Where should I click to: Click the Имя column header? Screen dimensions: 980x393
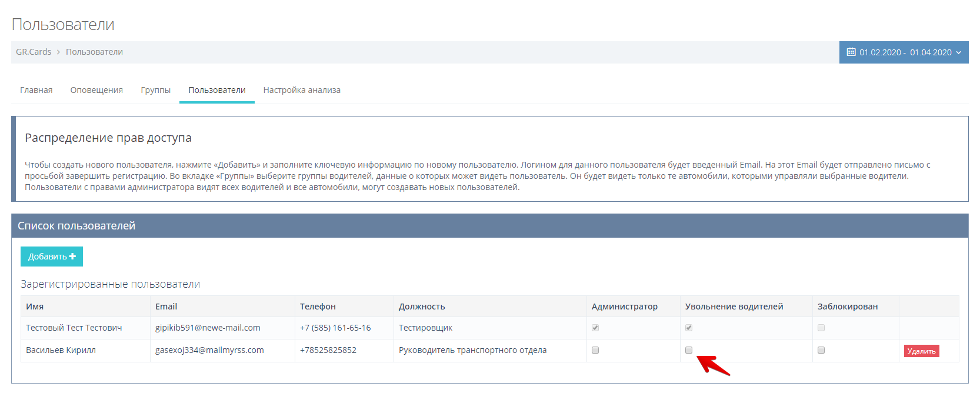tap(35, 307)
